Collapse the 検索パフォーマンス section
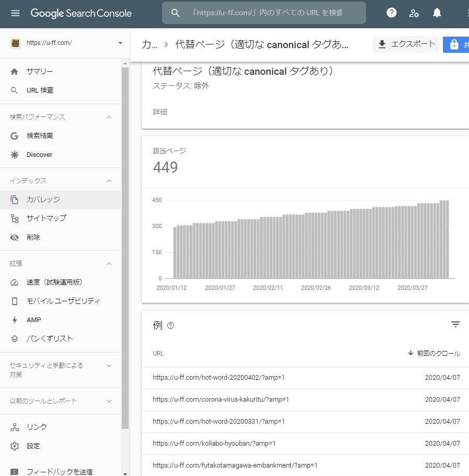This screenshot has height=476, width=469. pos(109,117)
